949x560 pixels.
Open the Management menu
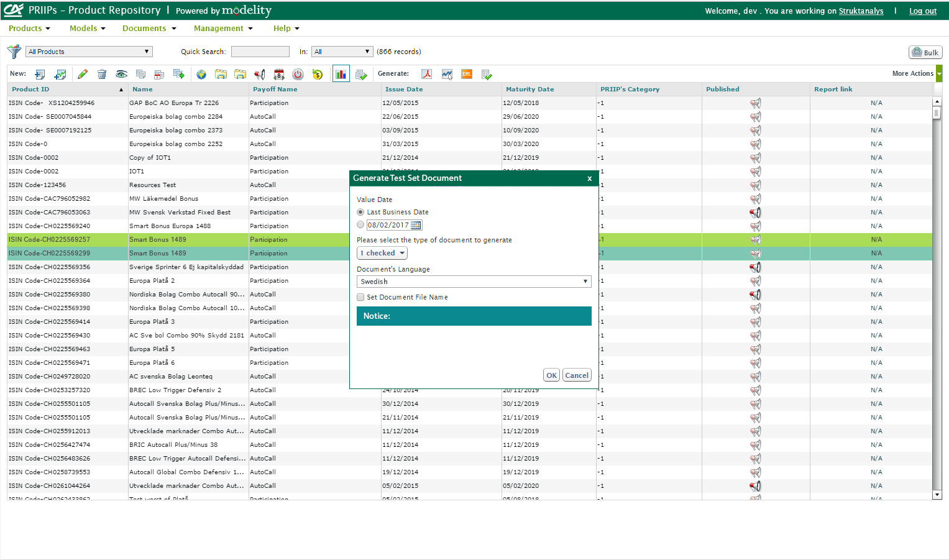pyautogui.click(x=223, y=29)
